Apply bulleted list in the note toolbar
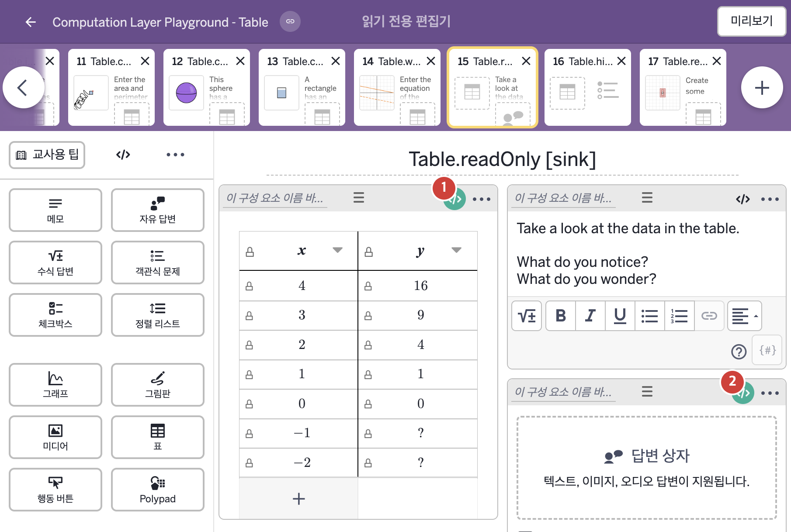Screen dimensions: 791x532 pyautogui.click(x=650, y=315)
